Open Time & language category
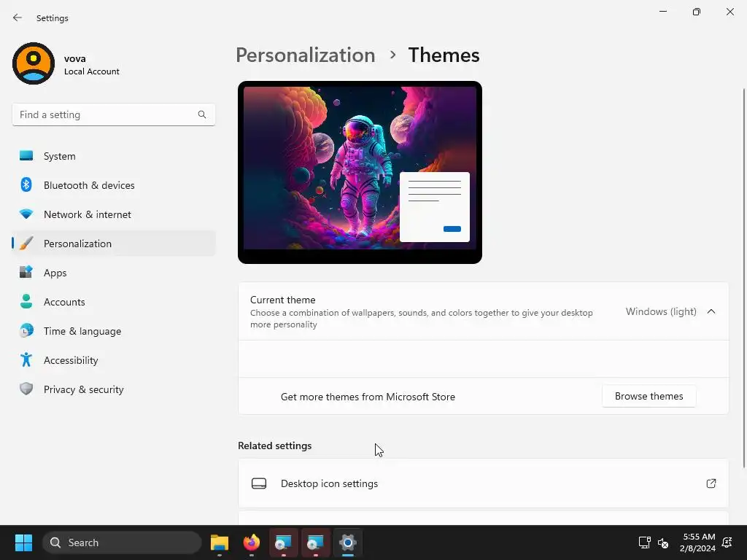 tap(114, 331)
